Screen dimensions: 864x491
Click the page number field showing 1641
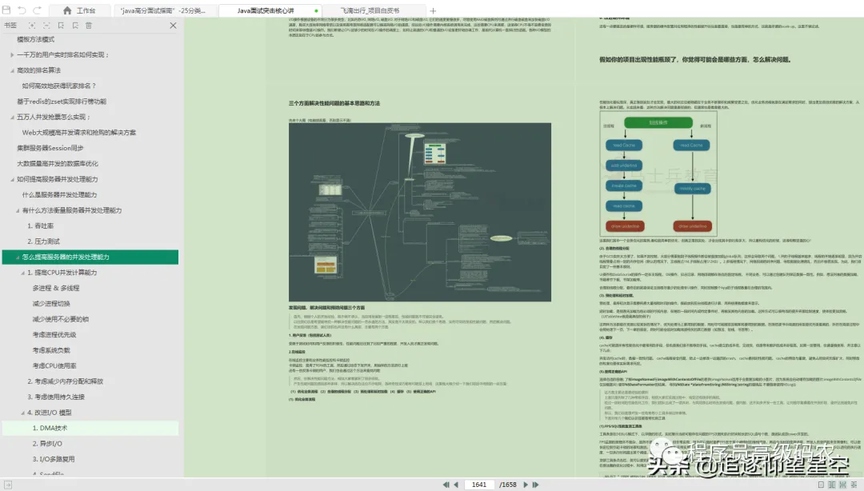tap(479, 484)
